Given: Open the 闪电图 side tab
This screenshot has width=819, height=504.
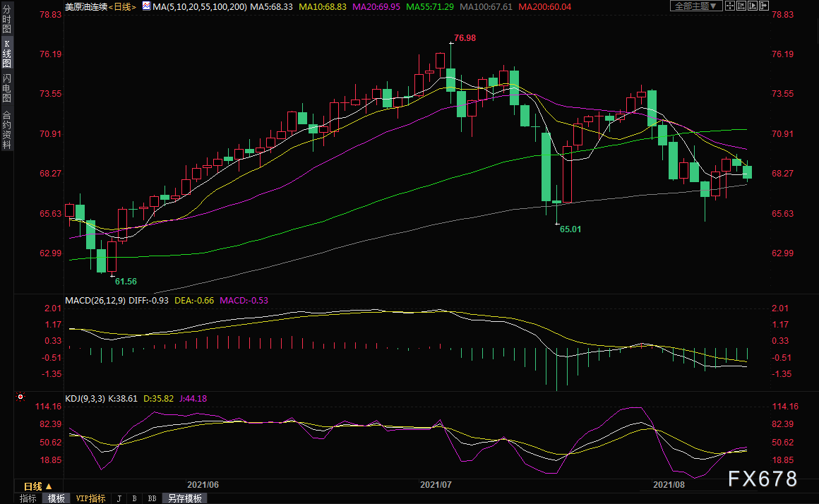Looking at the screenshot, I should 7,88.
